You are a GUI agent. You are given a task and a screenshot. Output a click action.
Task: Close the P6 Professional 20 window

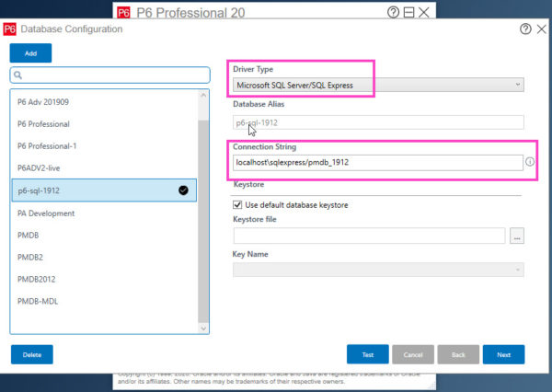(x=424, y=13)
